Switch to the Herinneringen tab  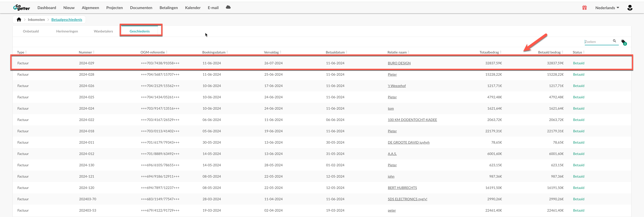67,31
